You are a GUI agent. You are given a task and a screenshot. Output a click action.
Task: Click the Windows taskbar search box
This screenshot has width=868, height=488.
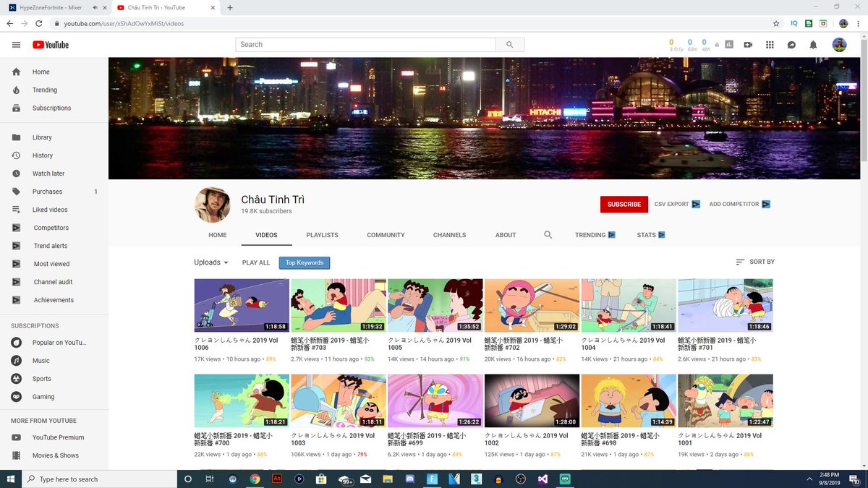point(99,479)
